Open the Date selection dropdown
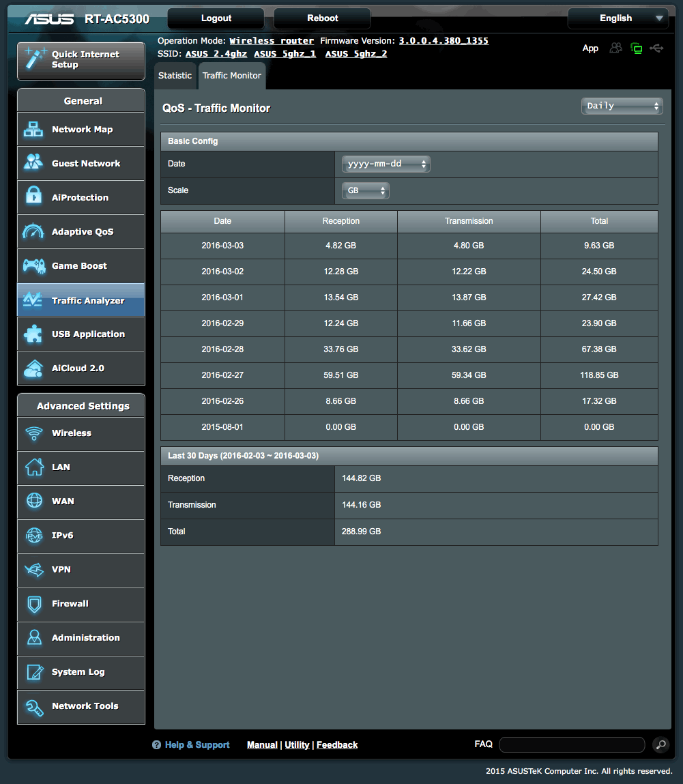683x784 pixels. 386,164
